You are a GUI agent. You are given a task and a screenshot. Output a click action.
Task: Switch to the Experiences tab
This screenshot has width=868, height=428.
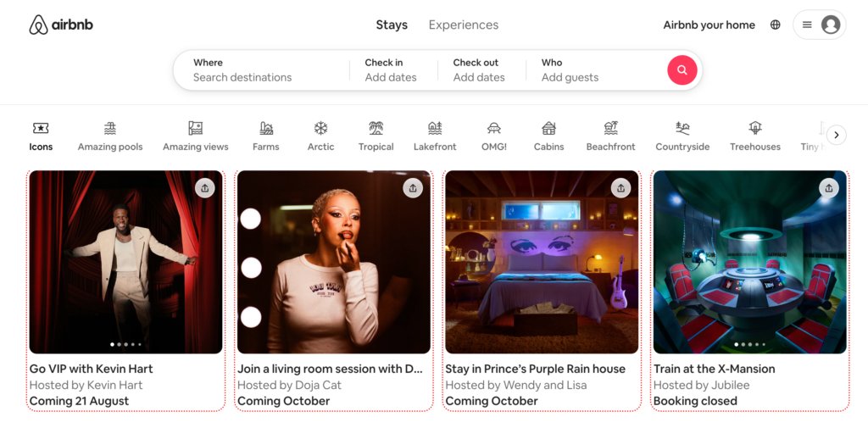tap(463, 25)
